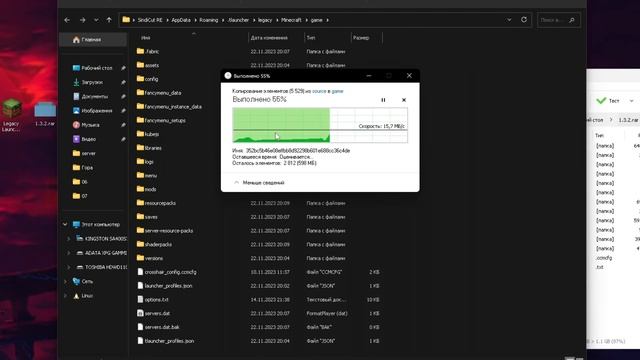640x360 pixels.
Task: Open Legacy Launcher desktop shortcut
Action: click(x=11, y=115)
